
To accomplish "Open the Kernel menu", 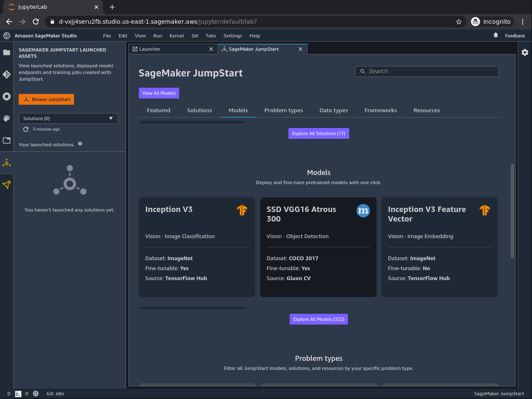I will 177,36.
